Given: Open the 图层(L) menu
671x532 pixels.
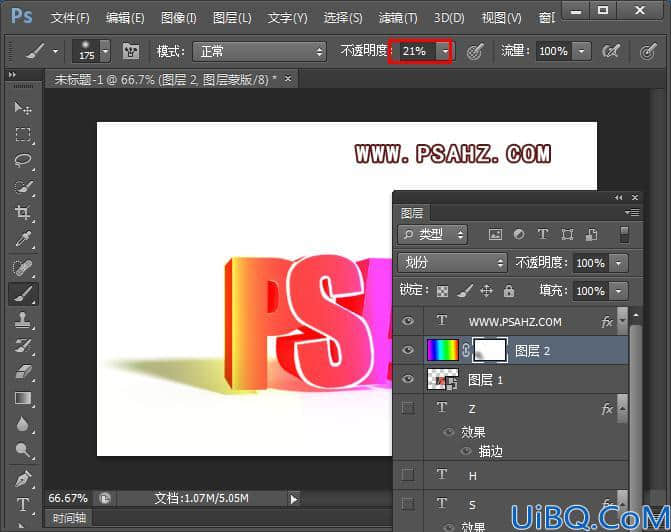Looking at the screenshot, I should 232,18.
